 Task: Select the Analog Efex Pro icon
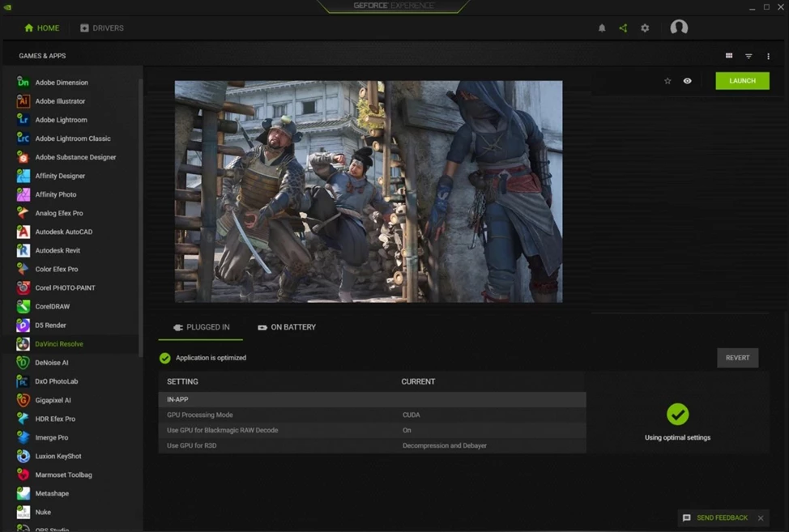tap(23, 213)
